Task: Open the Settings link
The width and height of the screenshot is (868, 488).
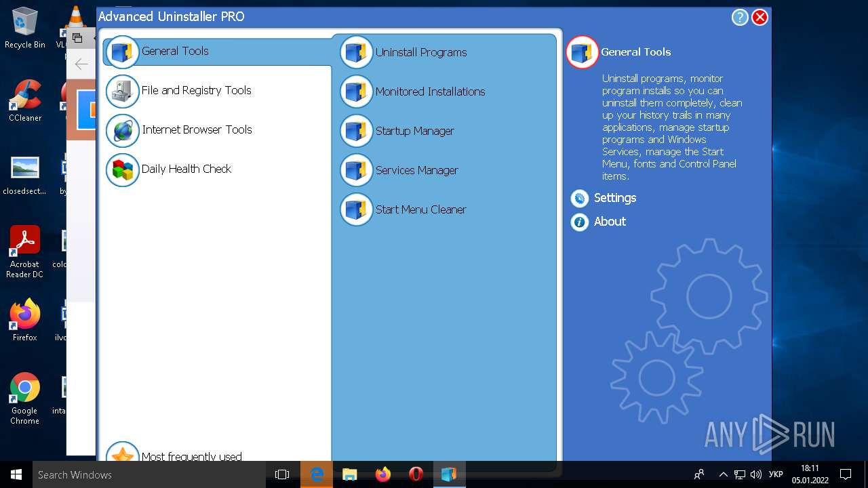Action: [x=615, y=198]
